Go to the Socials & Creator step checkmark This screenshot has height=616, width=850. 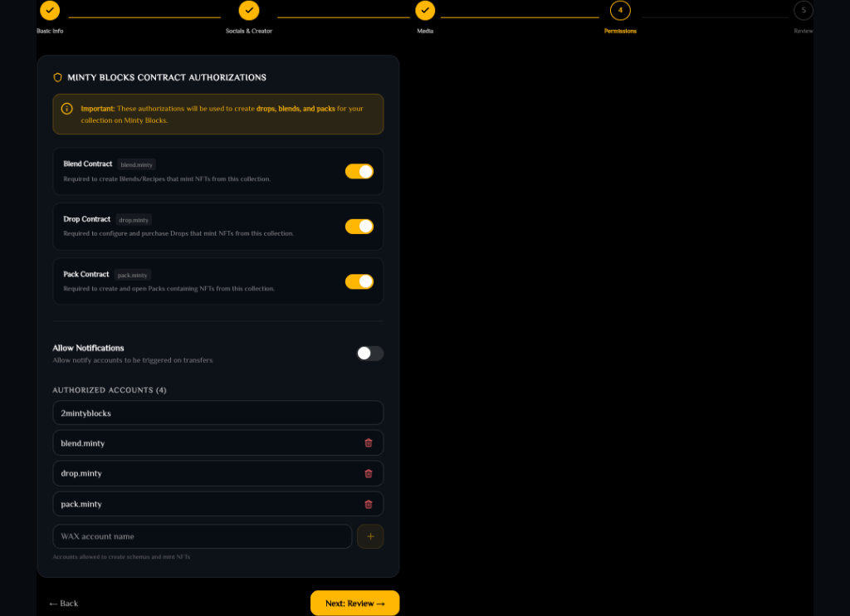pyautogui.click(x=249, y=10)
